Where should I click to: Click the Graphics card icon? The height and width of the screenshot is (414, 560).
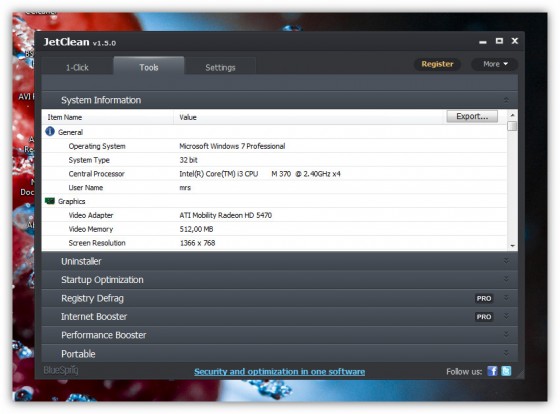tap(50, 201)
